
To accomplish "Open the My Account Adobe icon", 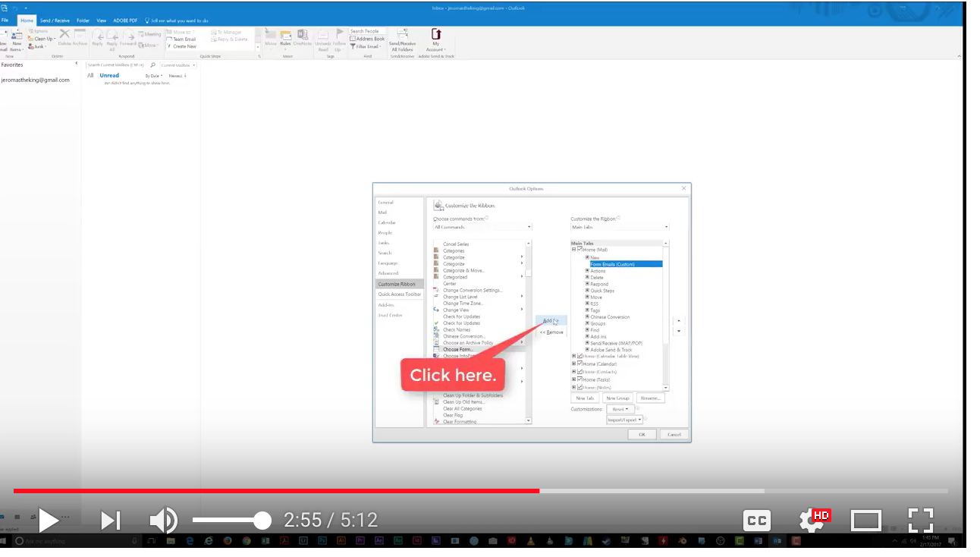I will click(x=436, y=41).
